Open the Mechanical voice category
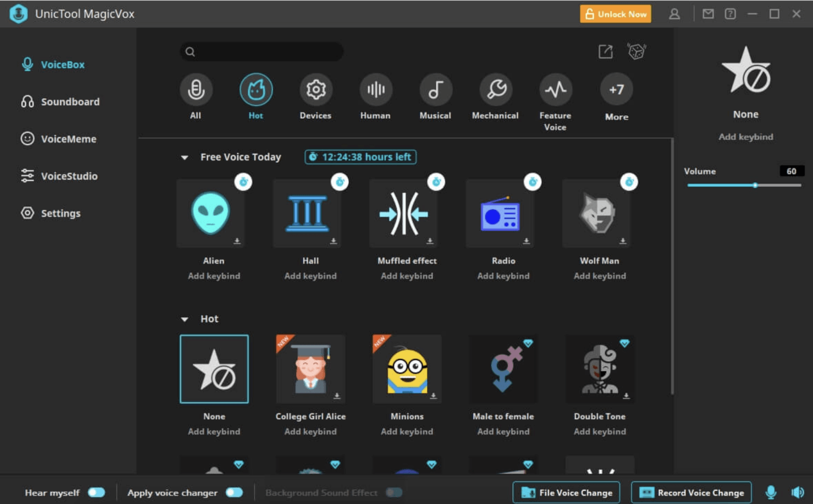This screenshot has width=813, height=504. (x=494, y=90)
